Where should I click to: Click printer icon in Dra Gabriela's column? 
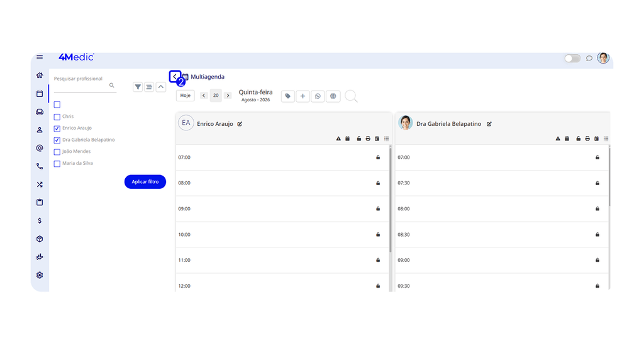click(587, 139)
